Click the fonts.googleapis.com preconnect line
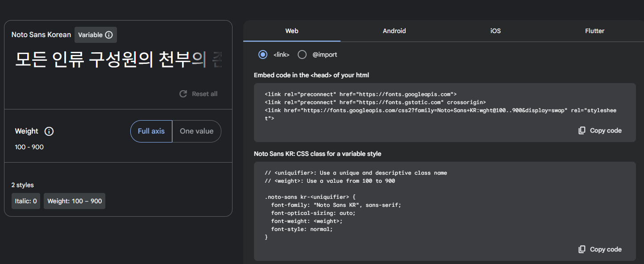This screenshot has width=644, height=264. click(361, 94)
